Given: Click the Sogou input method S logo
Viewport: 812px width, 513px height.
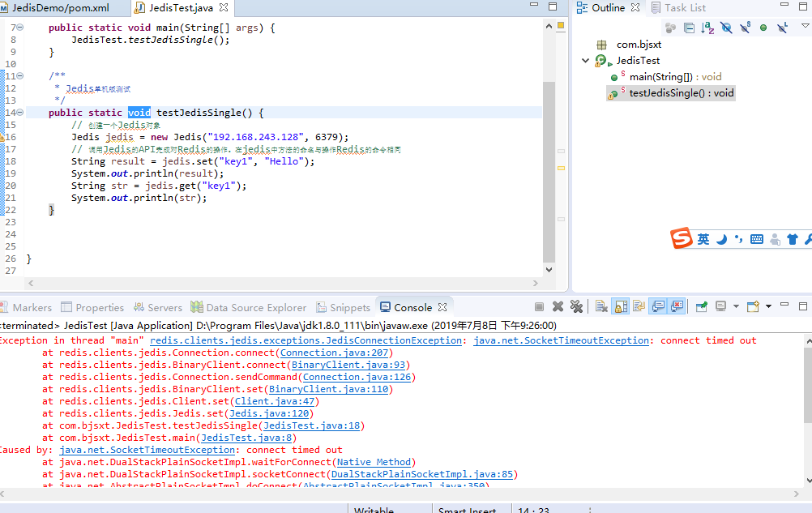Looking at the screenshot, I should (x=681, y=238).
